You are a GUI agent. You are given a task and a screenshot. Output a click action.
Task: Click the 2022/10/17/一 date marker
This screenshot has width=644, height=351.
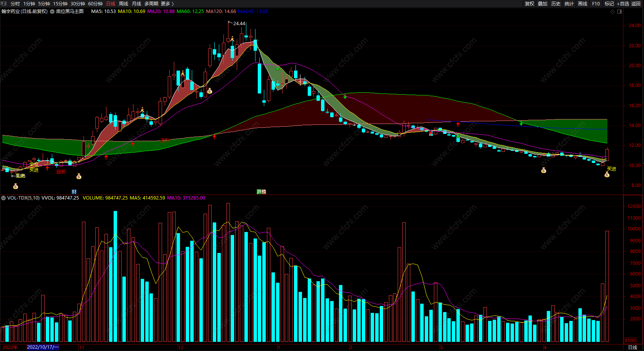pyautogui.click(x=43, y=347)
